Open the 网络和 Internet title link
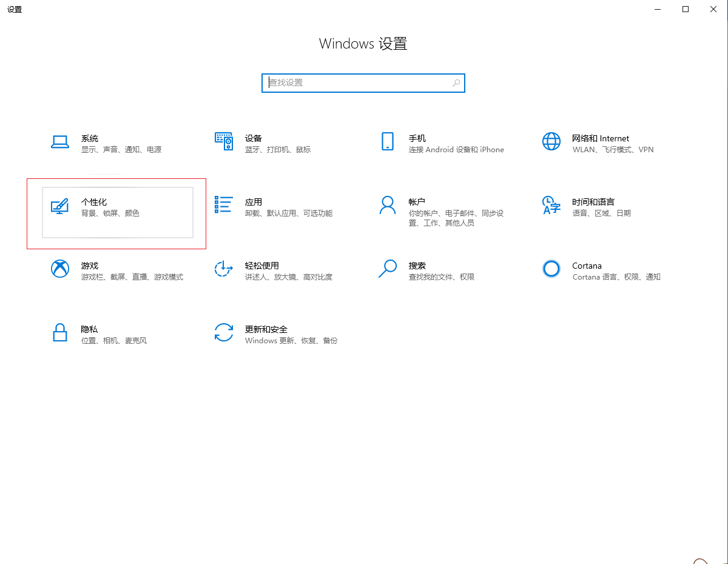The width and height of the screenshot is (728, 564). point(600,138)
